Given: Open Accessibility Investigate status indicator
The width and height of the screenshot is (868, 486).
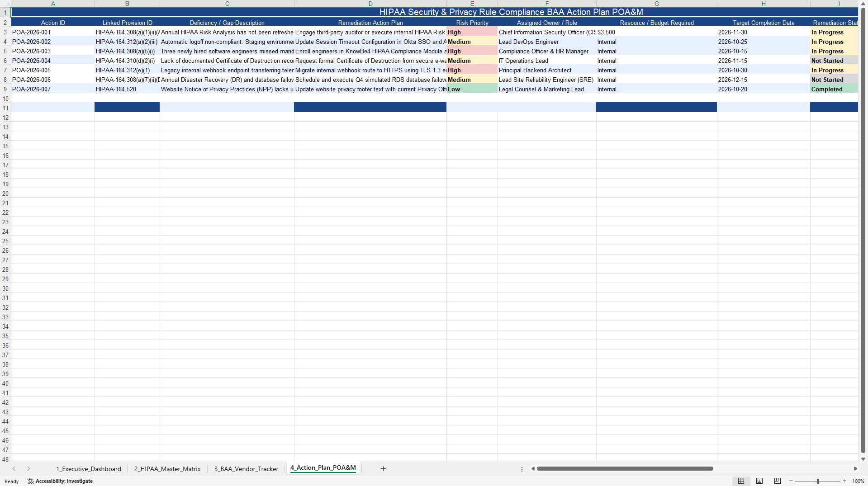Looking at the screenshot, I should 60,481.
